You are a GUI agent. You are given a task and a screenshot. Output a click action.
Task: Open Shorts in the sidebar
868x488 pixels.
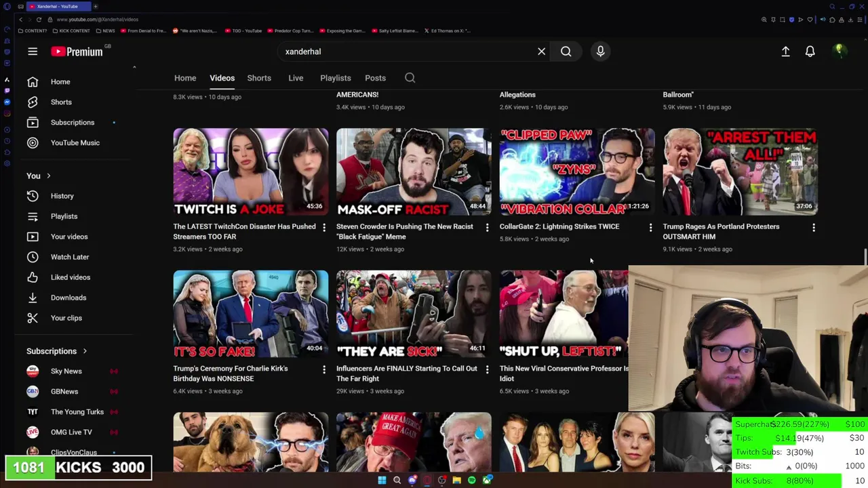tap(75, 102)
